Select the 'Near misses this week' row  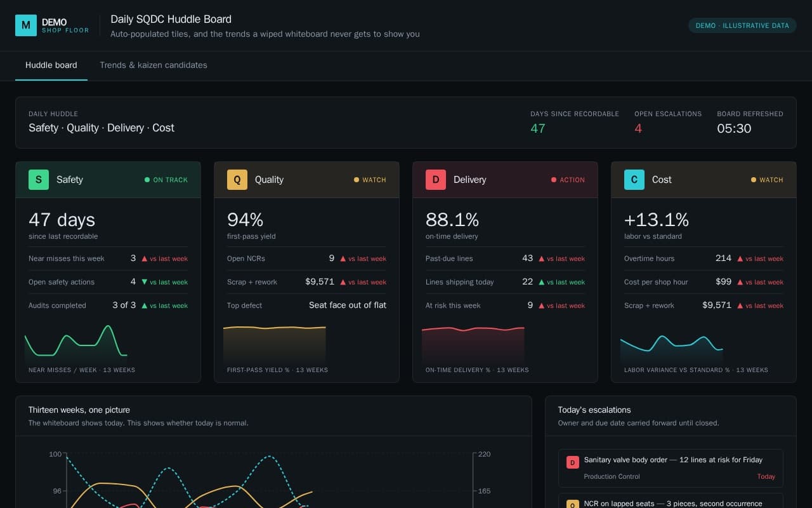click(x=108, y=258)
